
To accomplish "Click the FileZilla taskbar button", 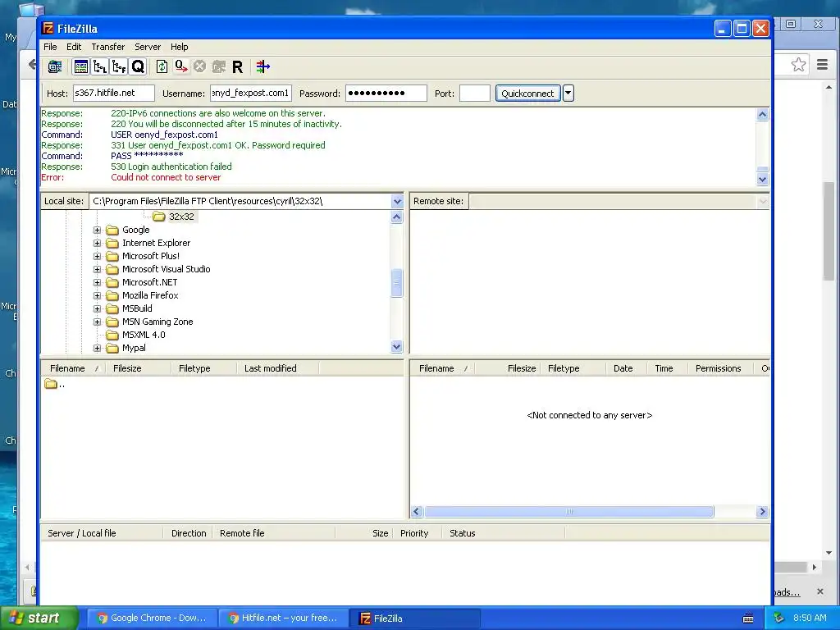I will pyautogui.click(x=415, y=619).
